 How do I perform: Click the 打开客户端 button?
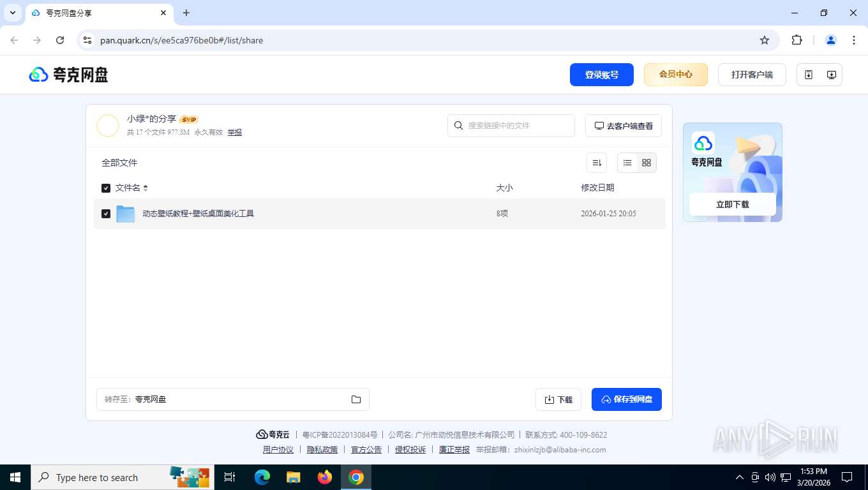752,75
